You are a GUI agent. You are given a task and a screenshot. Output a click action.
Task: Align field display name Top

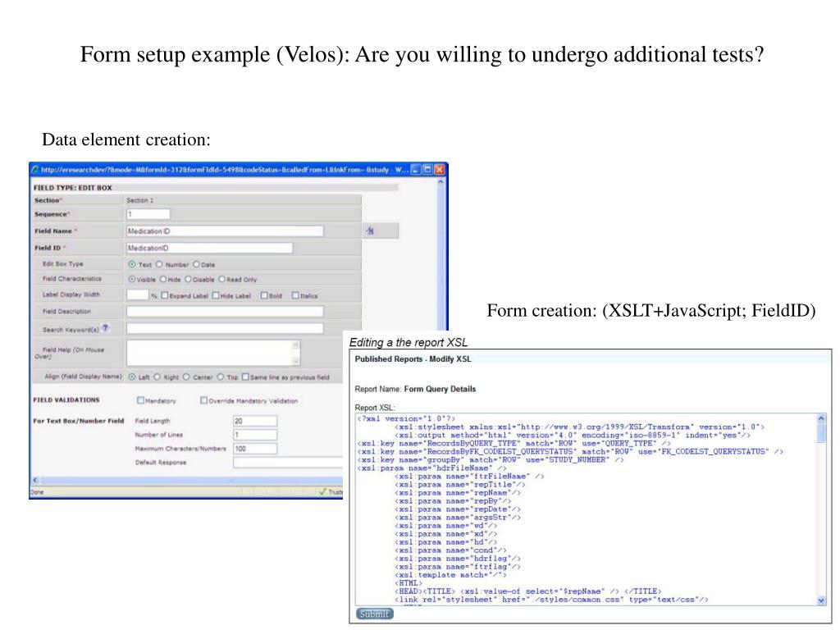[220, 377]
